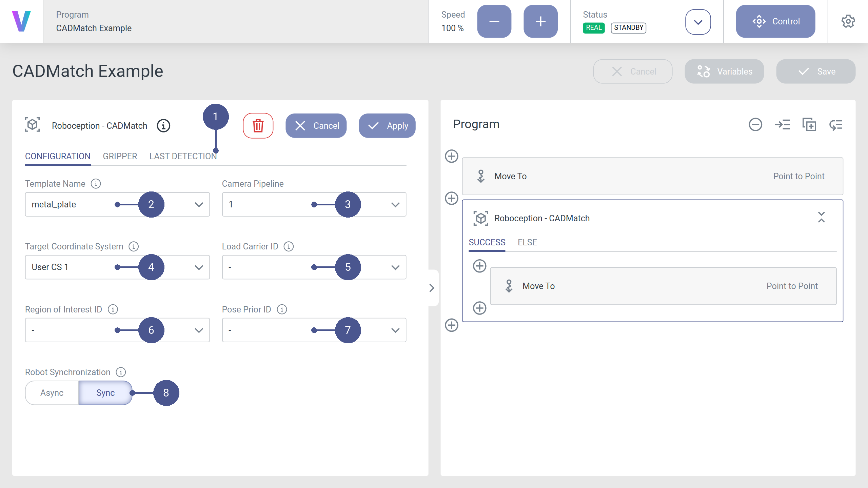Expand the Status dropdown chevron
Viewport: 868px width, 488px height.
click(x=698, y=22)
